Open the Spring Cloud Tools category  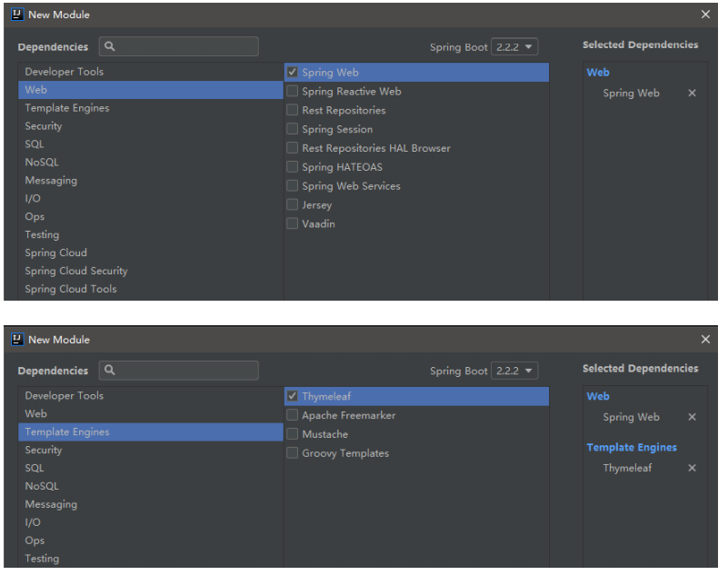click(x=151, y=289)
